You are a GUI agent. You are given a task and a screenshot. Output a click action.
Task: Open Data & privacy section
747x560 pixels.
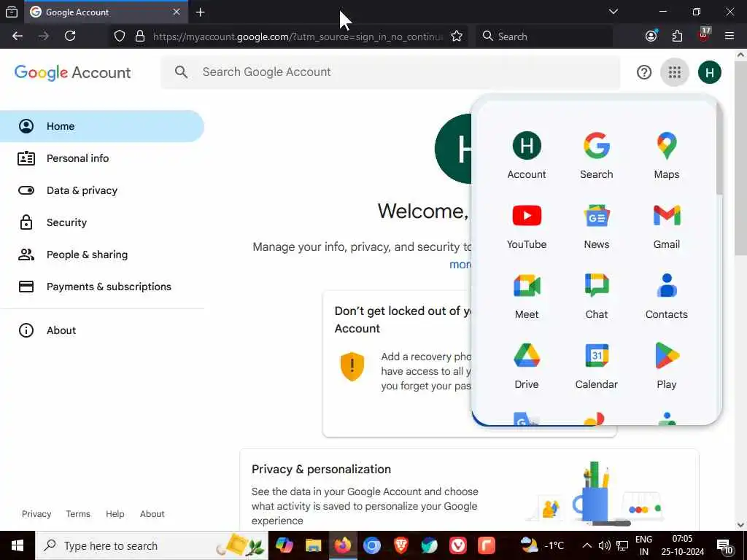click(x=102, y=190)
